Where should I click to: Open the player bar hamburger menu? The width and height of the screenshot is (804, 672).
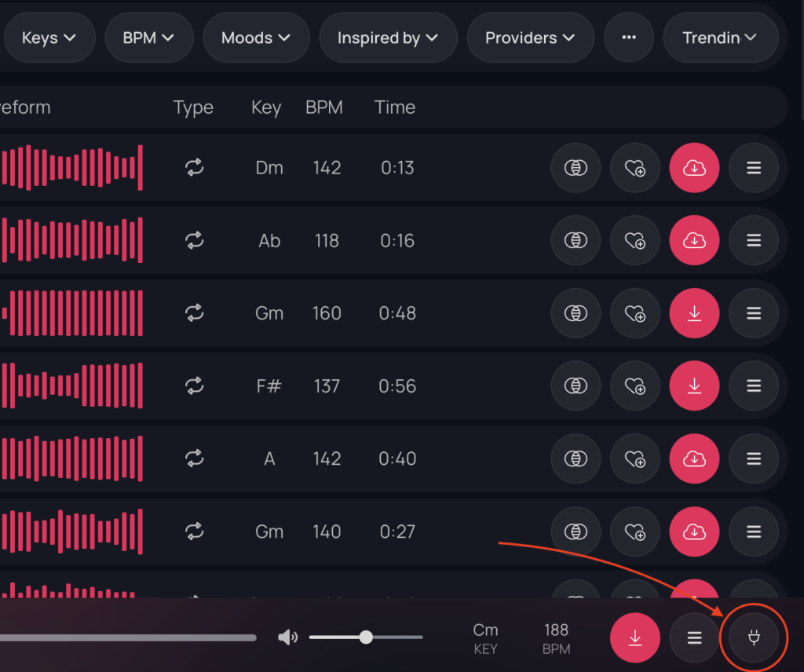pyautogui.click(x=694, y=637)
